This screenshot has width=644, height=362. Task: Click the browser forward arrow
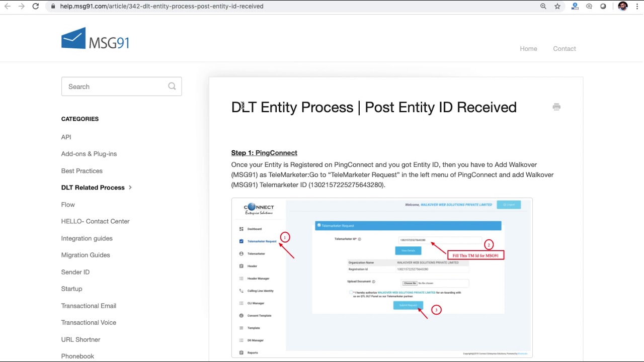pos(22,6)
